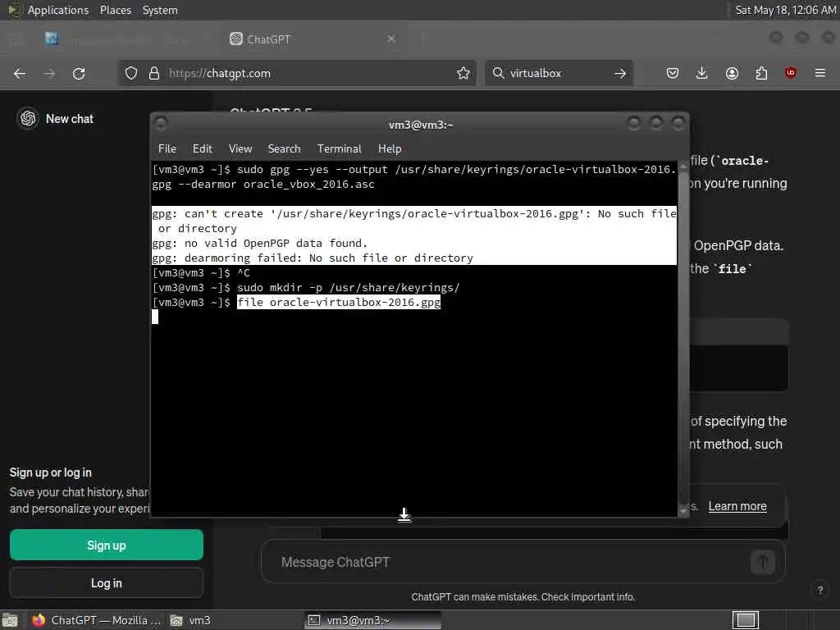Open the terminal File menu
Viewport: 840px width, 630px height.
click(x=167, y=149)
